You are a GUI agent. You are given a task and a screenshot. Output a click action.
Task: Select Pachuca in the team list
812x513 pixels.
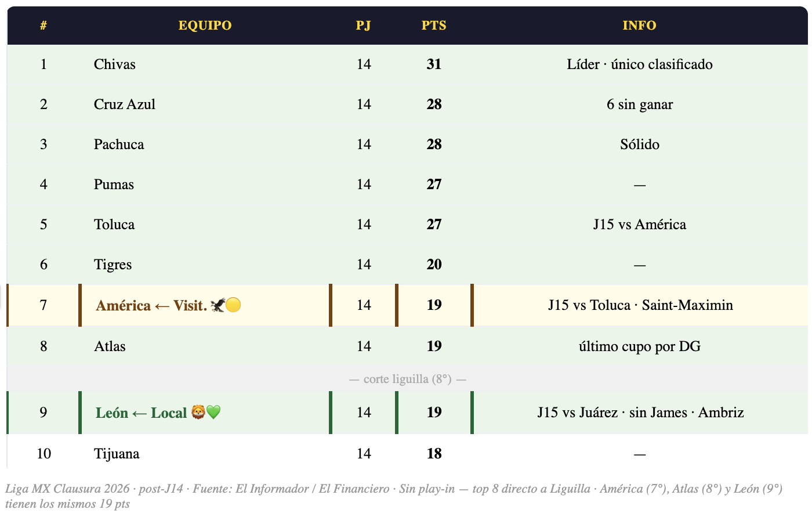[x=119, y=144]
